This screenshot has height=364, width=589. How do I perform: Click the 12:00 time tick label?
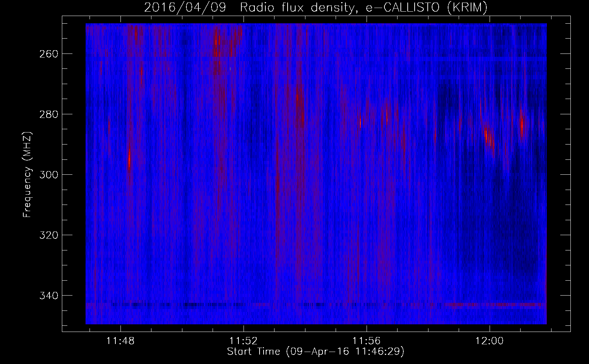[490, 341]
